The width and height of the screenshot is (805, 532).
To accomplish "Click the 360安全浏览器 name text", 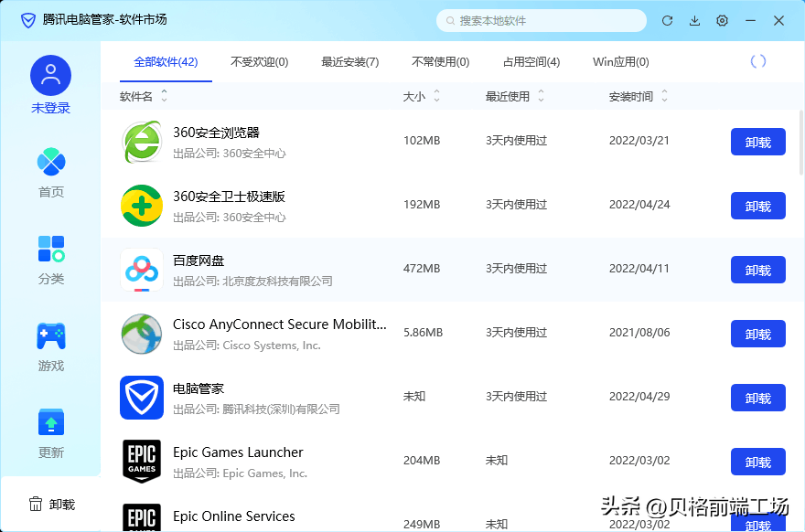I will pos(216,133).
